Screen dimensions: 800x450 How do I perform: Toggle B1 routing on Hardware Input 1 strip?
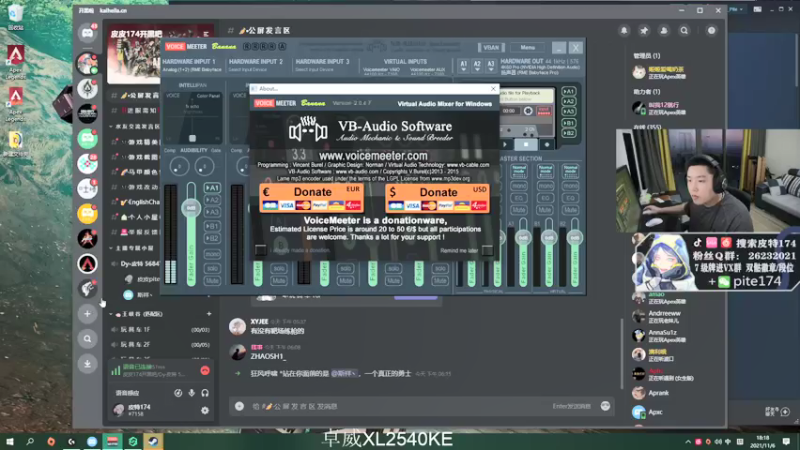pyautogui.click(x=212, y=226)
